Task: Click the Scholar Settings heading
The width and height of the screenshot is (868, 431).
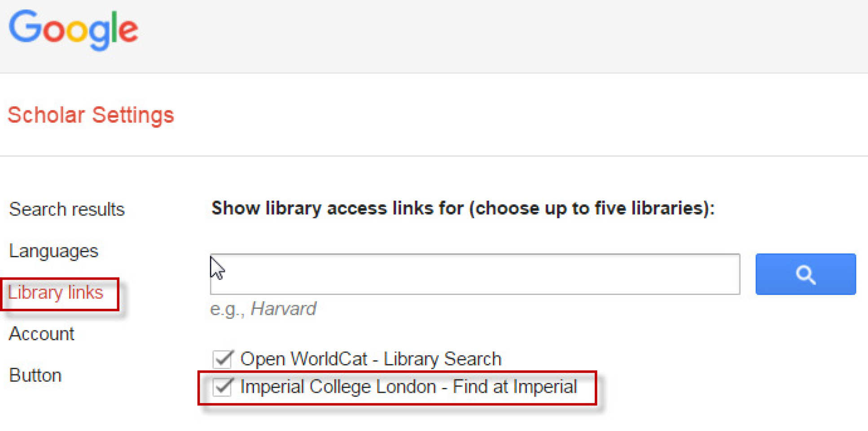Action: click(x=91, y=115)
